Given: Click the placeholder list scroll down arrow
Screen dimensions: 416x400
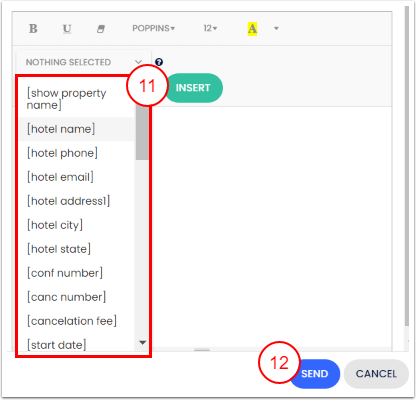Looking at the screenshot, I should pos(142,343).
